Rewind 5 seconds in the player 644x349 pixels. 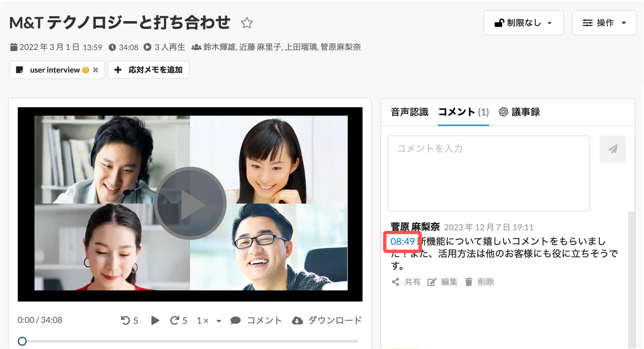click(129, 320)
